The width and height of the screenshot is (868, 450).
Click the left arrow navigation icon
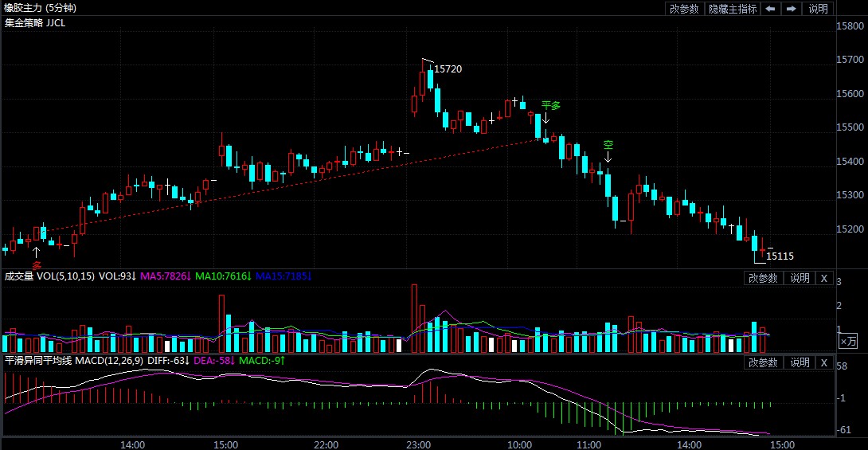(770, 8)
